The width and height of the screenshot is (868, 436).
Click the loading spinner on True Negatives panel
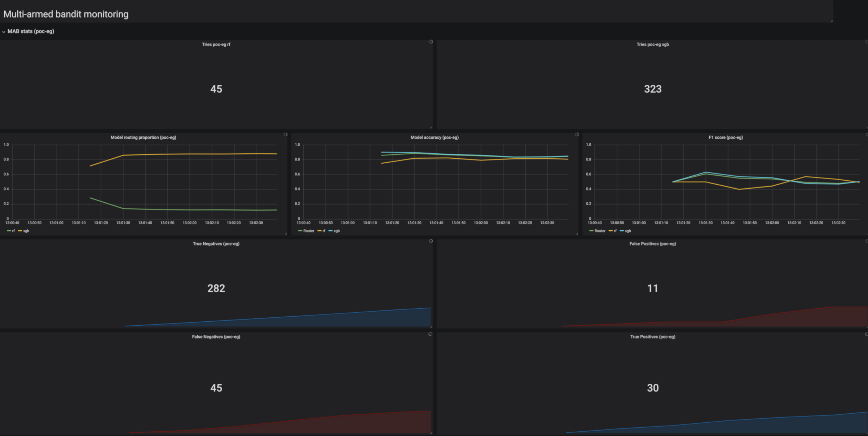(431, 241)
